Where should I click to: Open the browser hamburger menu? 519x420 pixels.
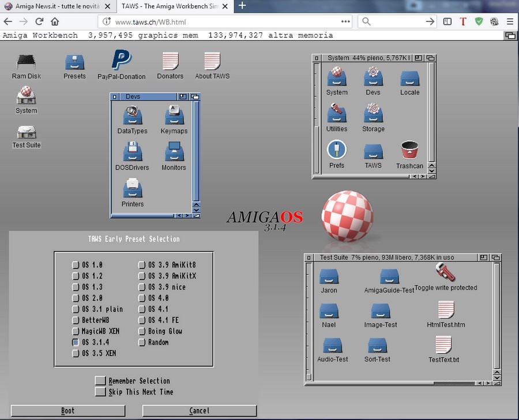[510, 21]
